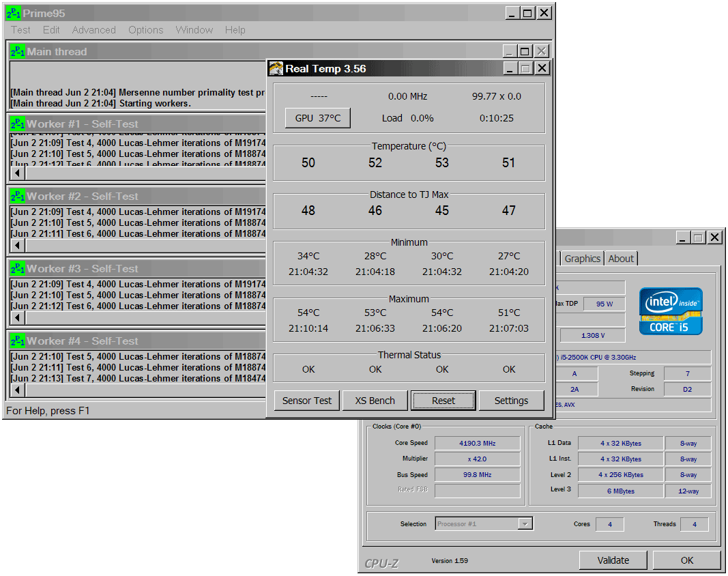728x576 pixels.
Task: Open the Advanced menu
Action: [93, 30]
